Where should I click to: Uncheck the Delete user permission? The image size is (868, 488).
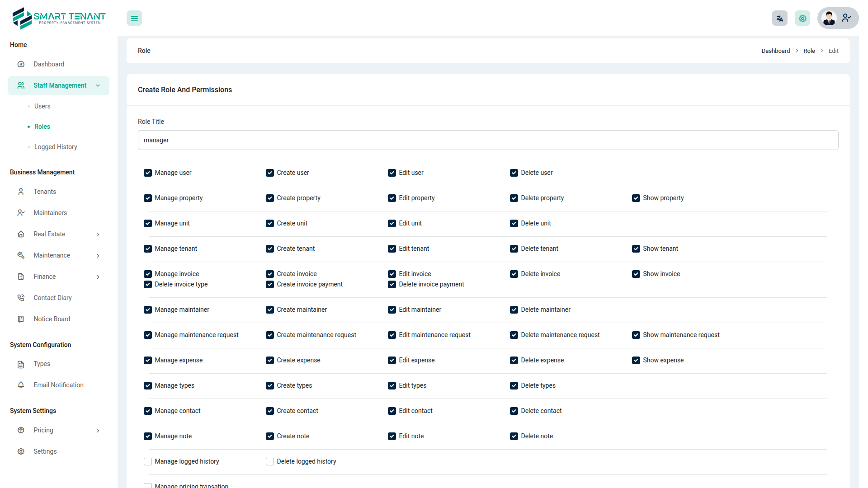point(514,173)
